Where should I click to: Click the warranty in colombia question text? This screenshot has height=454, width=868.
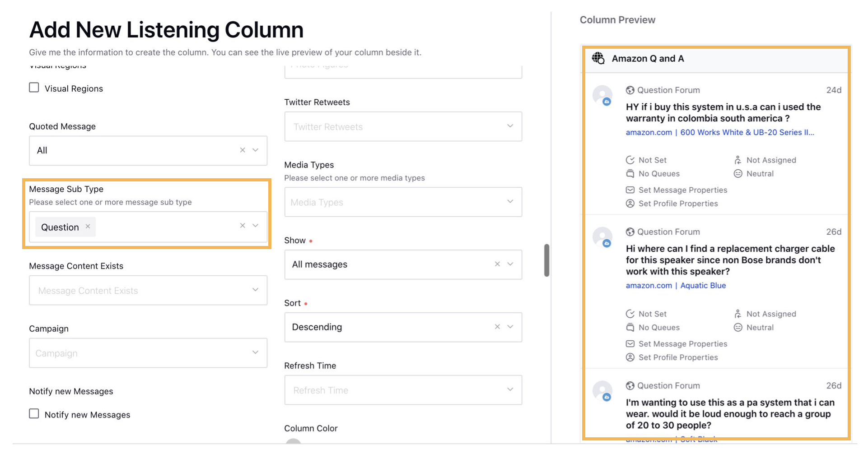723,113
